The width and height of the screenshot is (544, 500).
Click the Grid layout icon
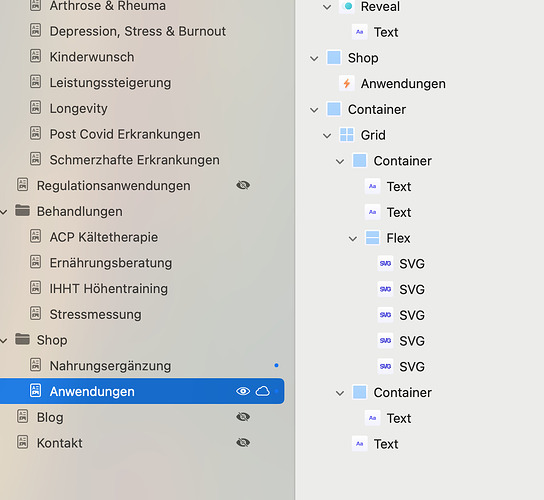point(347,135)
